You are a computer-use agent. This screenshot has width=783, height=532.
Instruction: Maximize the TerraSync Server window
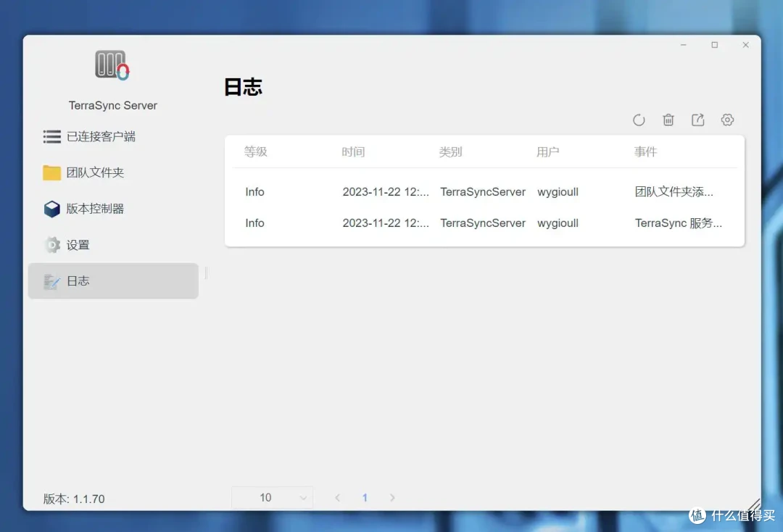[x=715, y=45]
